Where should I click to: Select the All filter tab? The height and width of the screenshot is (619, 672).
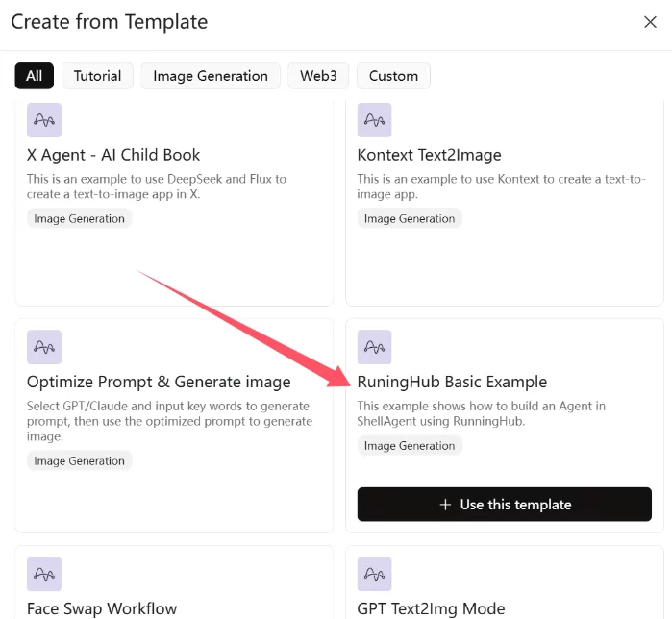click(35, 76)
